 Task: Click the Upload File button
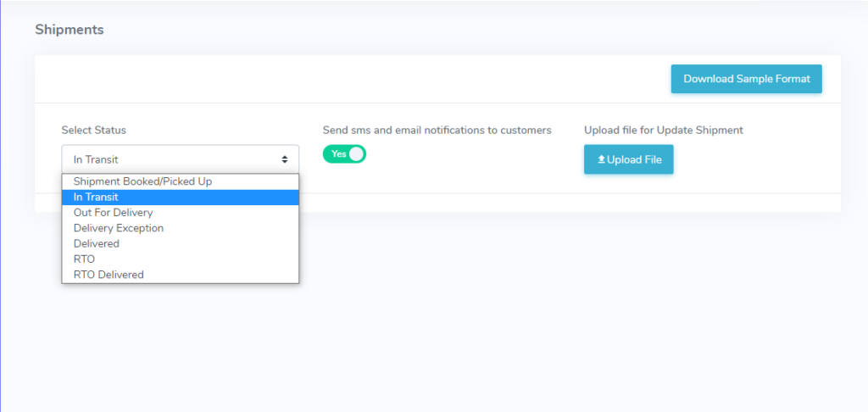[x=629, y=159]
